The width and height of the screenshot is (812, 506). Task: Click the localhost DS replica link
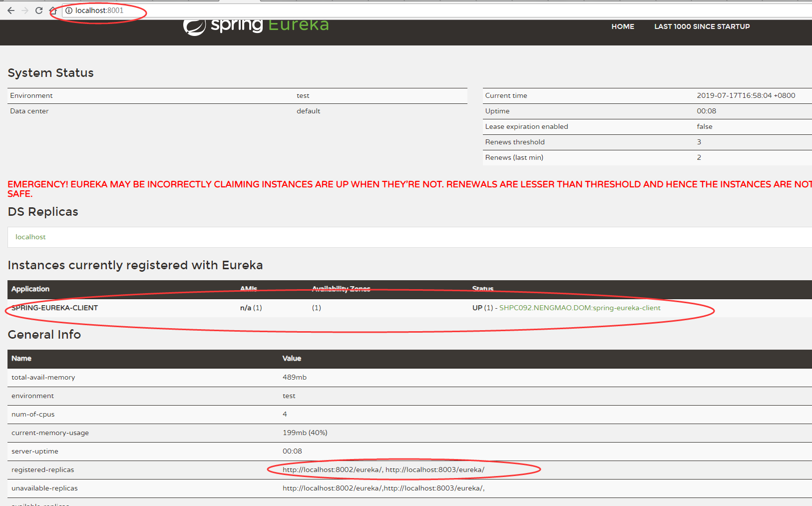pos(30,237)
